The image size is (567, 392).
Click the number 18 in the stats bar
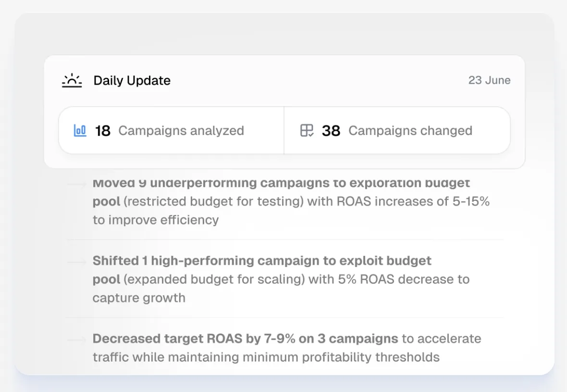[103, 131]
